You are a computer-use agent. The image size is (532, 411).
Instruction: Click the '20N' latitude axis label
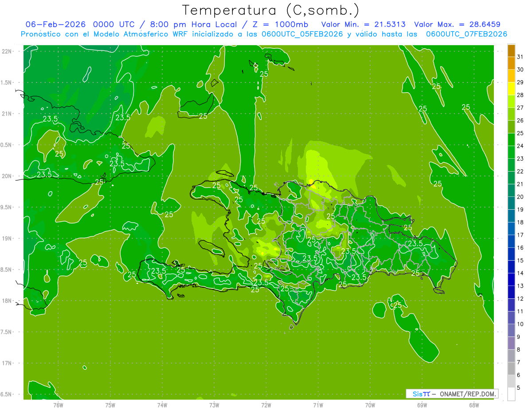(x=7, y=176)
